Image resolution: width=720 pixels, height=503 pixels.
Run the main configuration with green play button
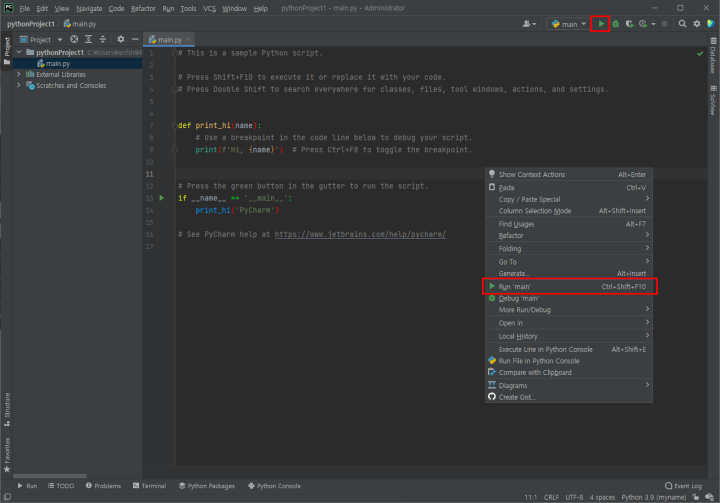(601, 24)
